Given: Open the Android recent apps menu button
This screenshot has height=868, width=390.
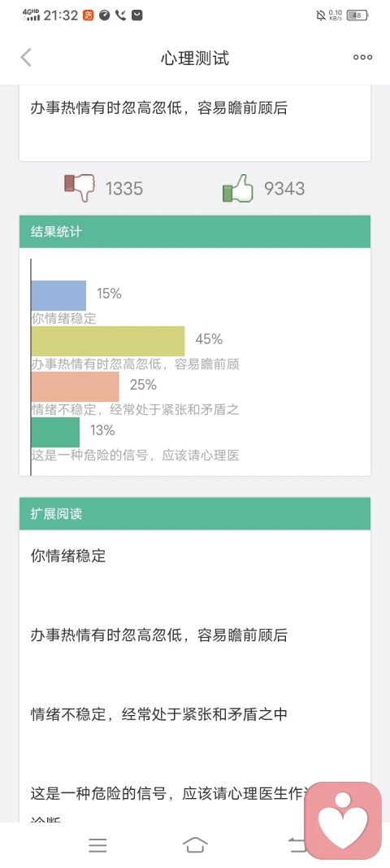Looking at the screenshot, I should tap(98, 844).
